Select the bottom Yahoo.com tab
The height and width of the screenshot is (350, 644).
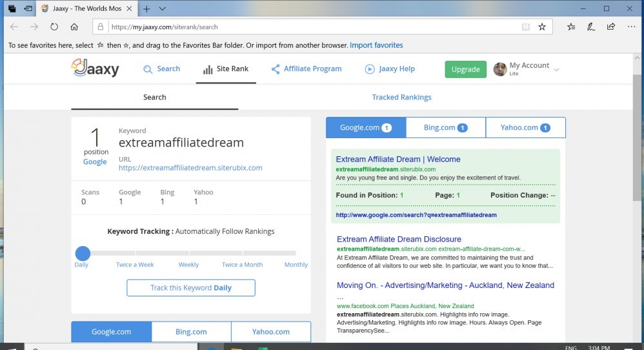(x=270, y=331)
